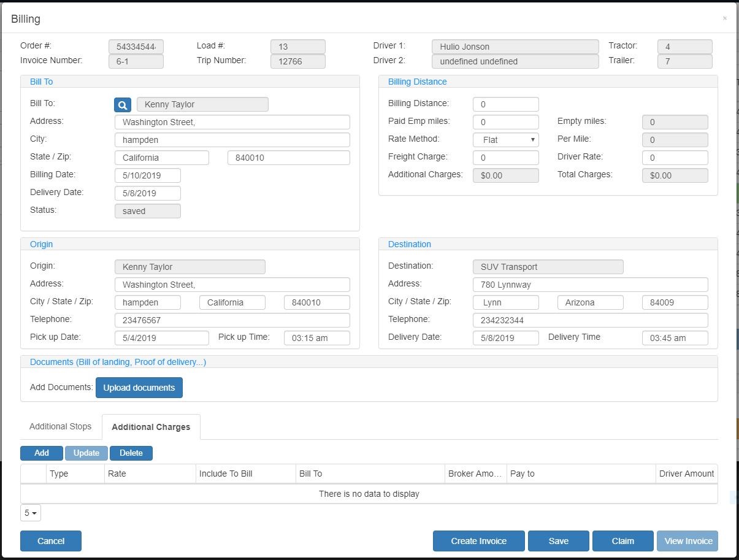Click the Add button
This screenshot has height=560, width=739.
click(42, 453)
